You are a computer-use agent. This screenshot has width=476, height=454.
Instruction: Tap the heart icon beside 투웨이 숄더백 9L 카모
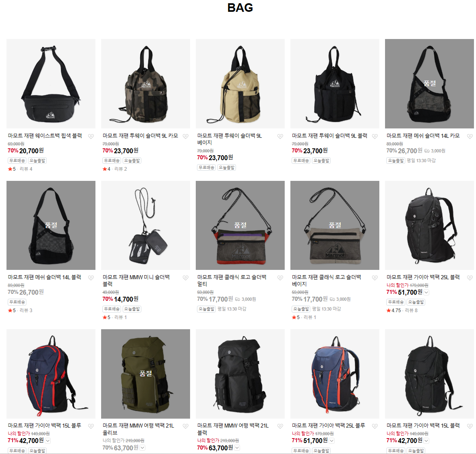click(186, 137)
